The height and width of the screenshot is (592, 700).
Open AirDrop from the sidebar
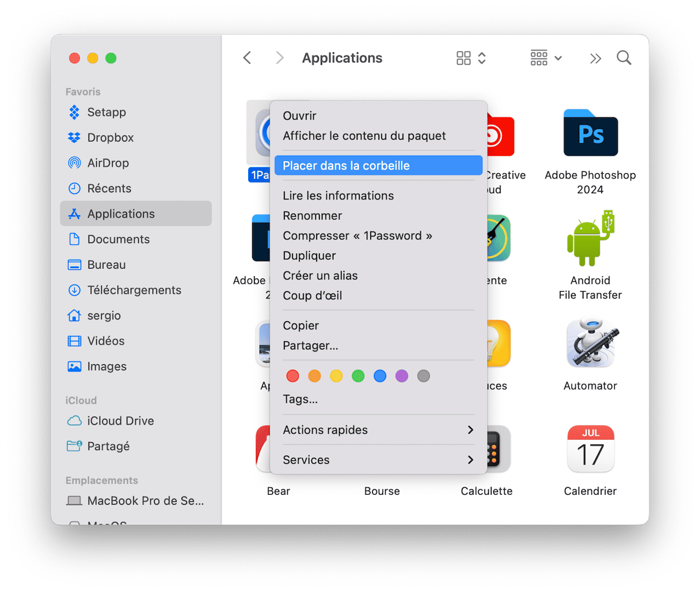click(108, 163)
